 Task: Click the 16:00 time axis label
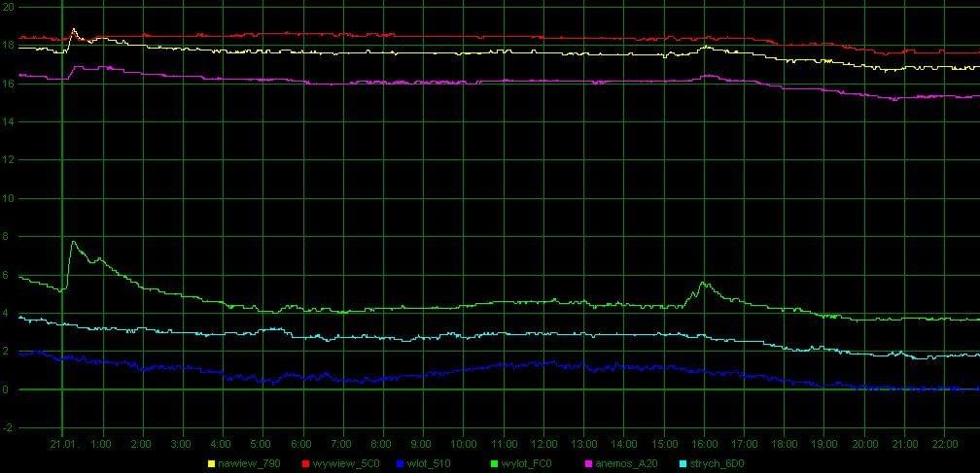click(x=705, y=444)
